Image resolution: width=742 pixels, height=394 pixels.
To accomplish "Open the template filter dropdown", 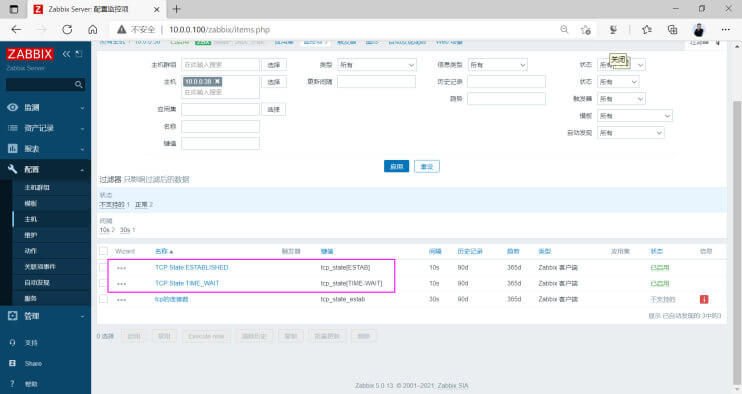I will tap(635, 116).
